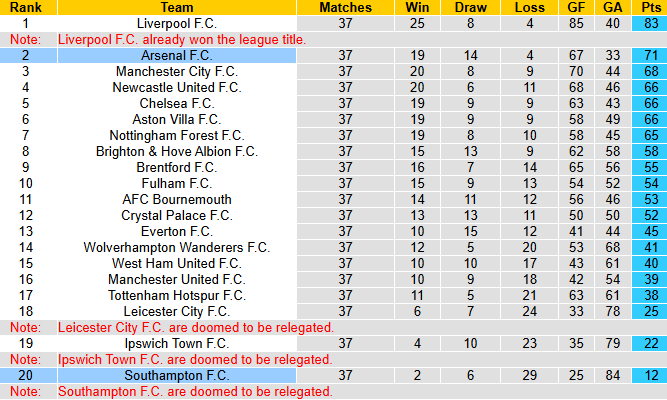This screenshot has height=400, width=667.
Task: Open Aston Villa F.C. team entry
Action: click(x=176, y=120)
